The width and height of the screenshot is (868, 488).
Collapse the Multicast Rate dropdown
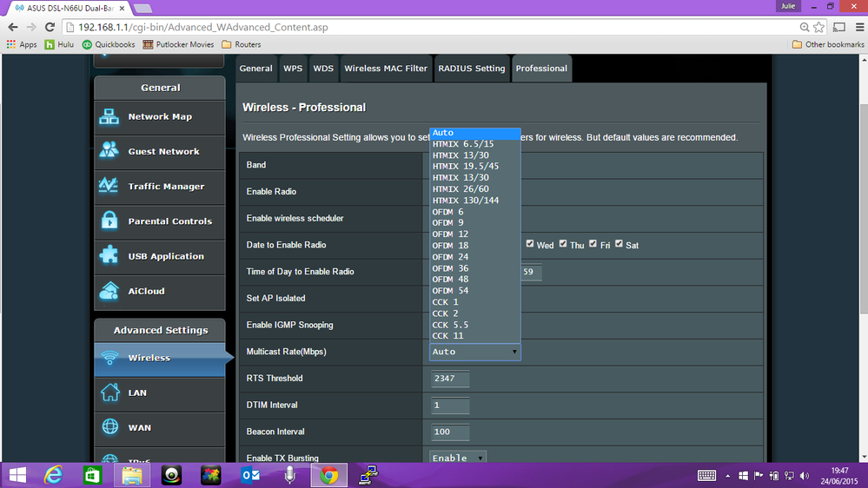[x=475, y=352]
